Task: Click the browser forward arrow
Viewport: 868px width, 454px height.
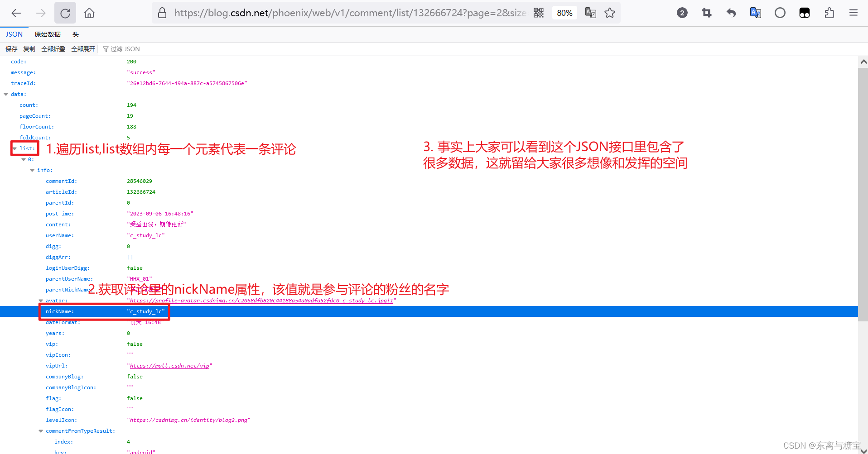Action: pos(41,13)
